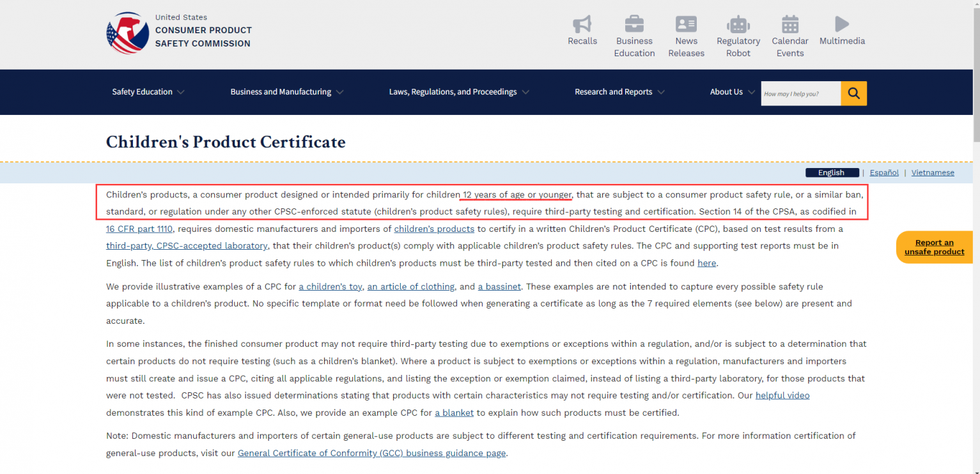Expand the Research and Reports chevron

point(661,92)
